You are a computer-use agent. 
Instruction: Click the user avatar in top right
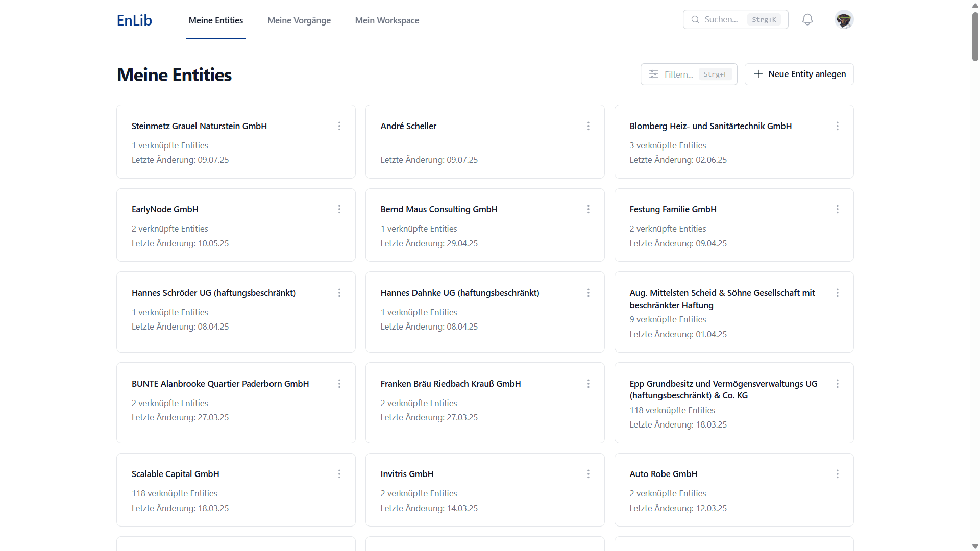coord(844,19)
